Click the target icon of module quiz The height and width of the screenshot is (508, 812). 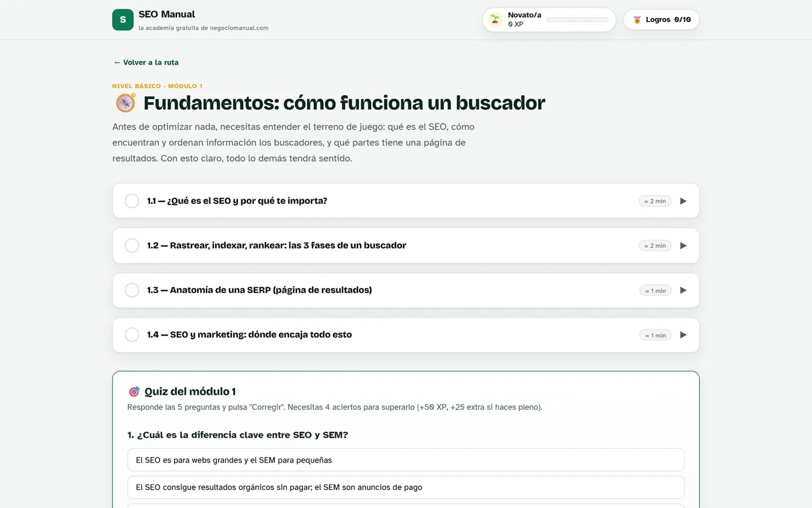[134, 391]
